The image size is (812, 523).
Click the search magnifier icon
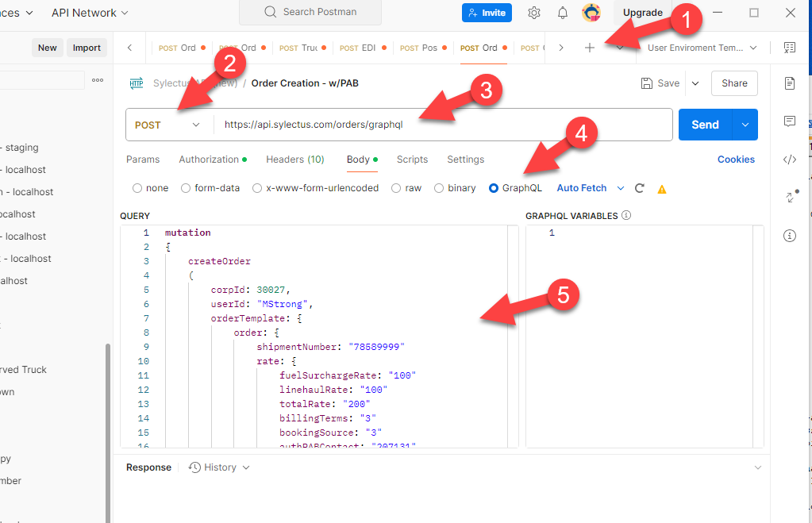pos(270,12)
